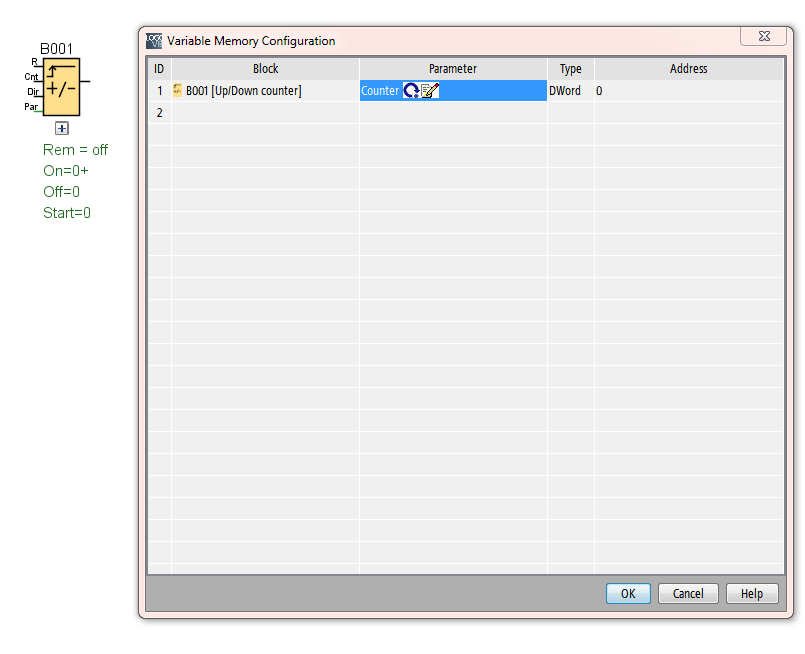Image resolution: width=805 pixels, height=654 pixels.
Task: Select row ID 1
Action: point(160,91)
